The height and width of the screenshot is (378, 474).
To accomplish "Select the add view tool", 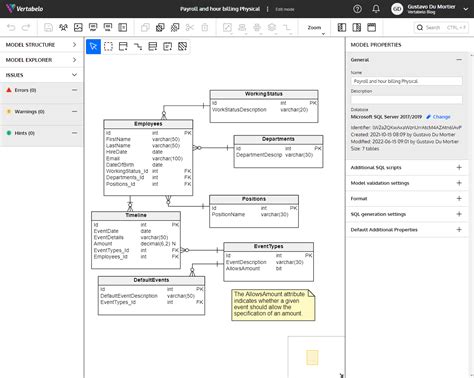I will click(153, 46).
